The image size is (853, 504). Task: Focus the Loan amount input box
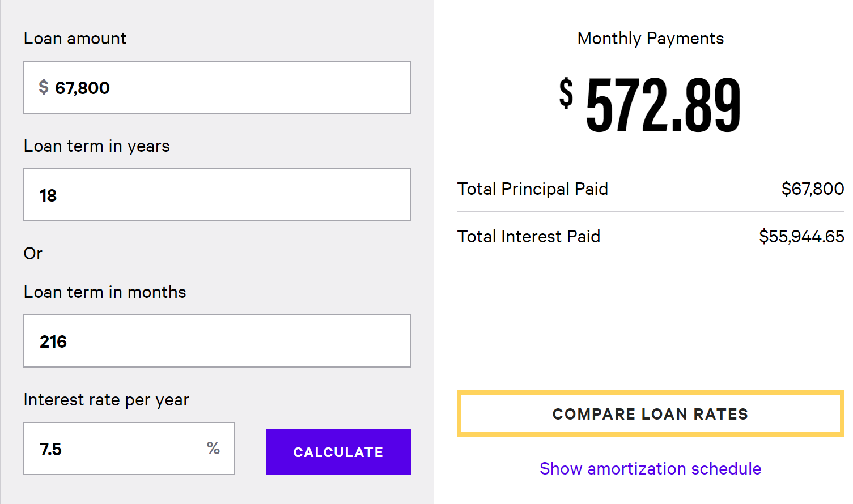point(227,87)
